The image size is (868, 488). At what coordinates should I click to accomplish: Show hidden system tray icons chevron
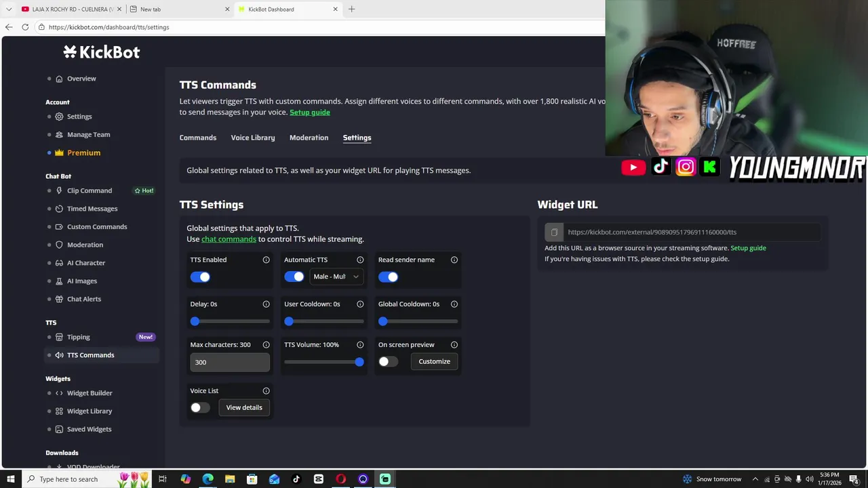click(x=755, y=479)
